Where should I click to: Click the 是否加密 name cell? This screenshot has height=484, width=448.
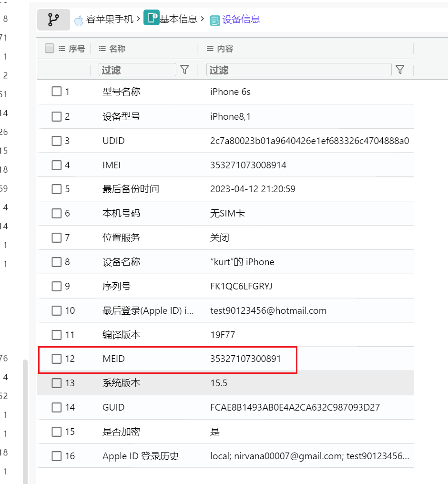pyautogui.click(x=121, y=432)
